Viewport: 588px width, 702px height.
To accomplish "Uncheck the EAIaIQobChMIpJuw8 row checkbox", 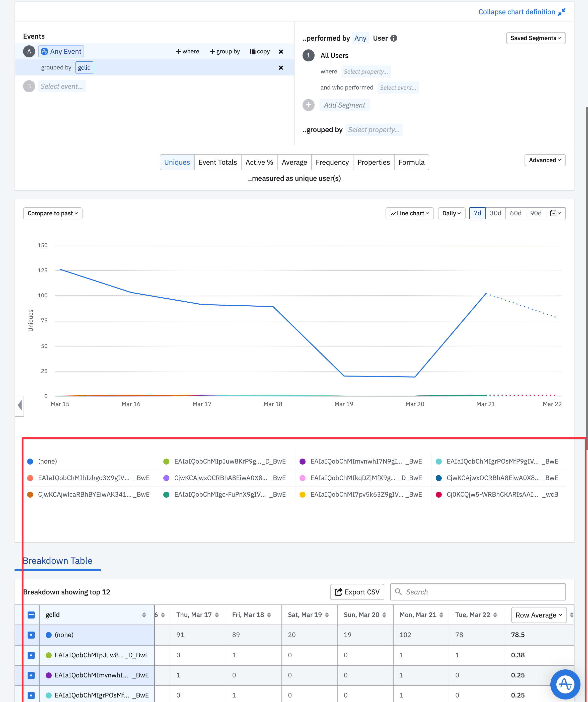I will (31, 655).
